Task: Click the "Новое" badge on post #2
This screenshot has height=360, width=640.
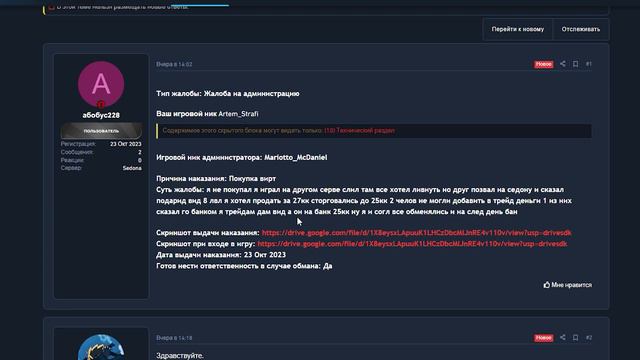Action: pos(543,338)
